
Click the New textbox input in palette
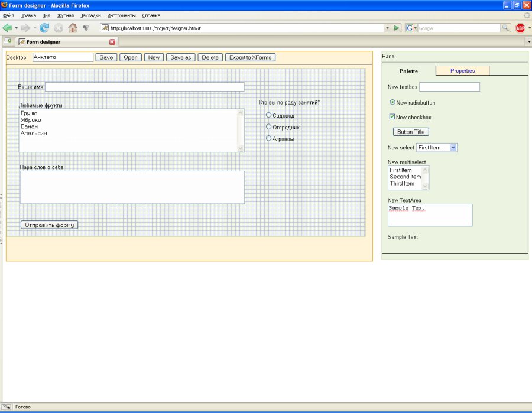coord(450,87)
